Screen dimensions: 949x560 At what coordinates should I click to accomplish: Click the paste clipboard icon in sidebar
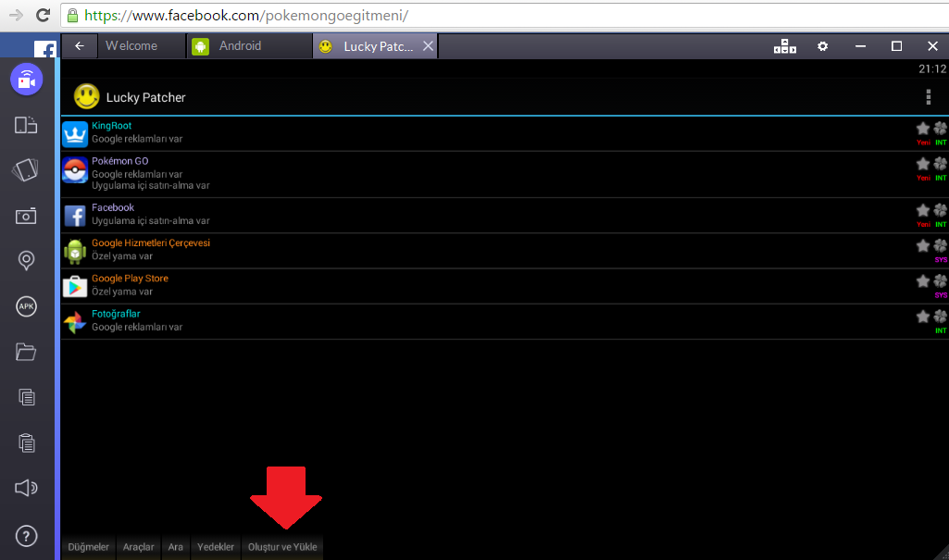[x=27, y=442]
